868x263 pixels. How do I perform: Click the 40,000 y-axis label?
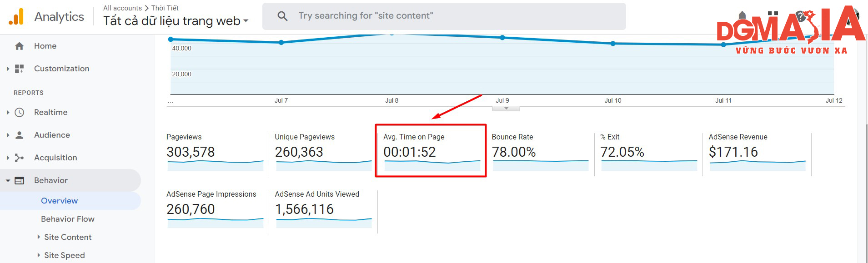point(181,48)
